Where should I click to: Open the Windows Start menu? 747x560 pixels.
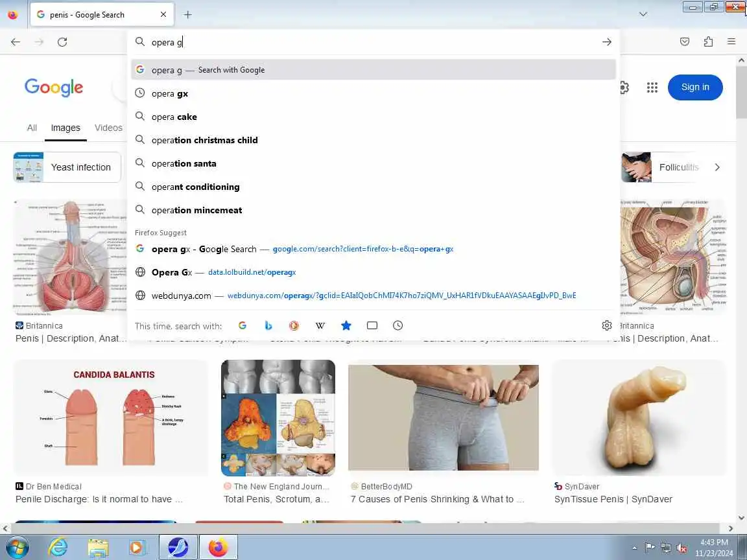click(17, 547)
